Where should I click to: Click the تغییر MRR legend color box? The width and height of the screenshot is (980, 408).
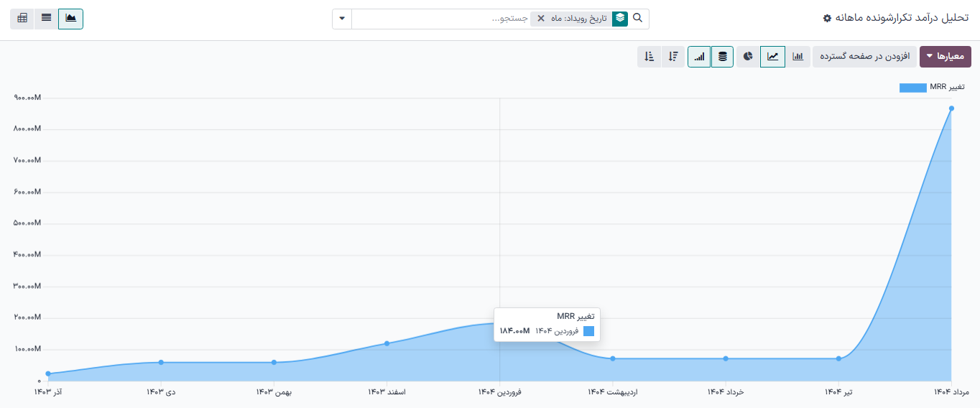pos(912,88)
